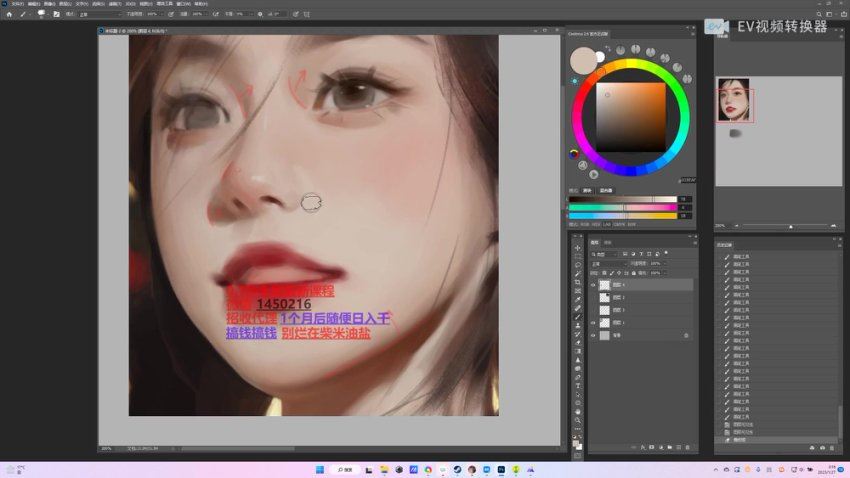
Task: Add a layer mask using its icon
Action: (652, 447)
